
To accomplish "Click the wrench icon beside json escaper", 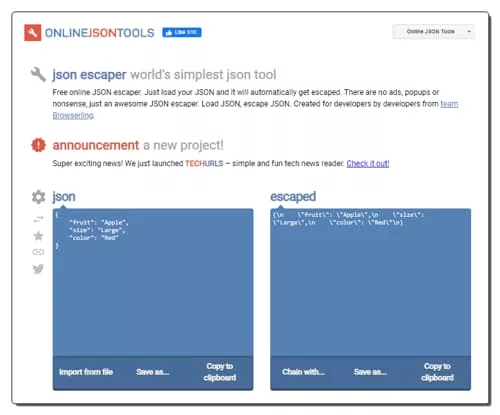I will click(x=38, y=74).
